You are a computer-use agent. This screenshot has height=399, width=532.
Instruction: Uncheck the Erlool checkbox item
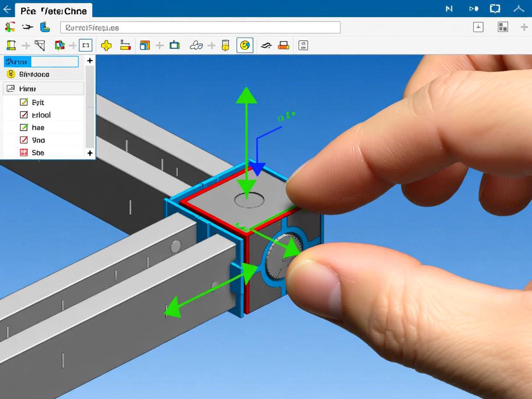click(24, 115)
